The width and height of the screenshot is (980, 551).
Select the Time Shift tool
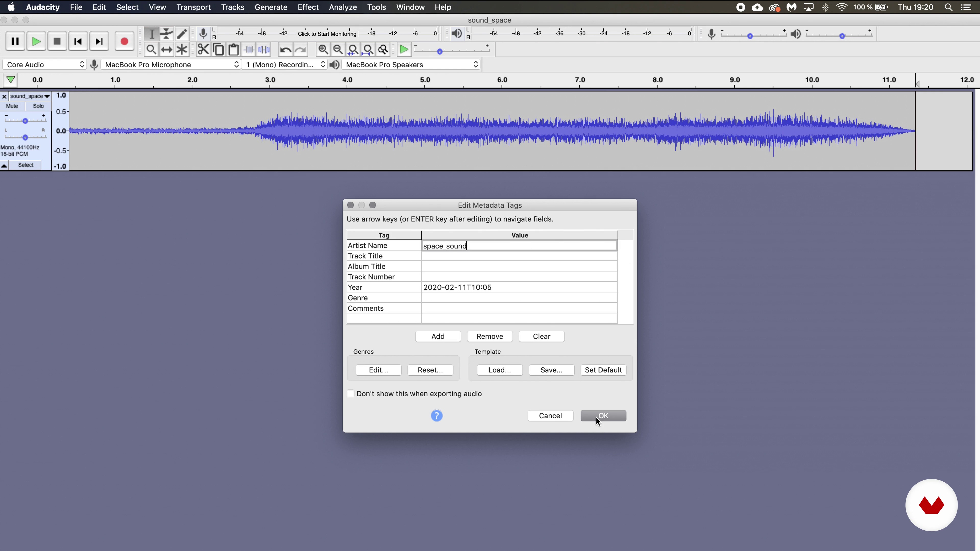tap(166, 49)
